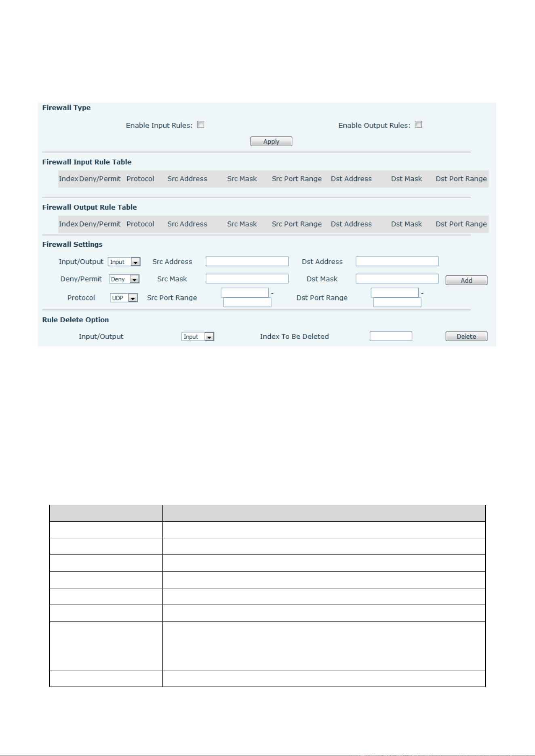Screen dimensions: 535x756
Task: Click the Dst Port Range start field
Action: click(394, 292)
